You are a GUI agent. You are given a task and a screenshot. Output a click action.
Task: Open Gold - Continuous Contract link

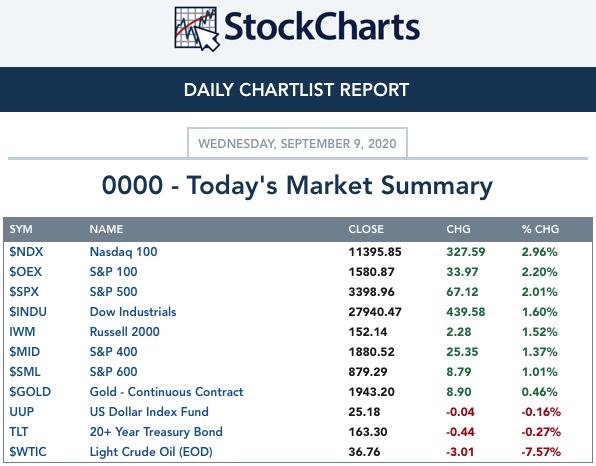click(166, 392)
